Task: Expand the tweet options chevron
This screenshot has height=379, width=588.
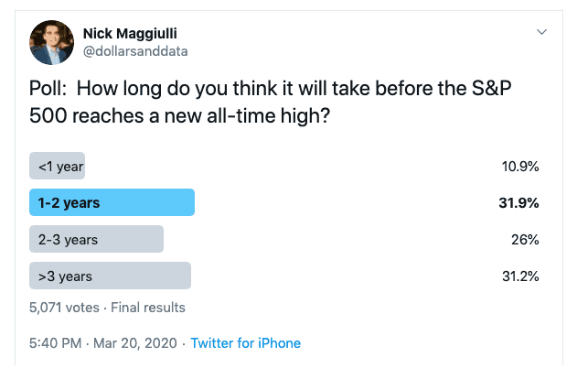Action: (x=542, y=31)
